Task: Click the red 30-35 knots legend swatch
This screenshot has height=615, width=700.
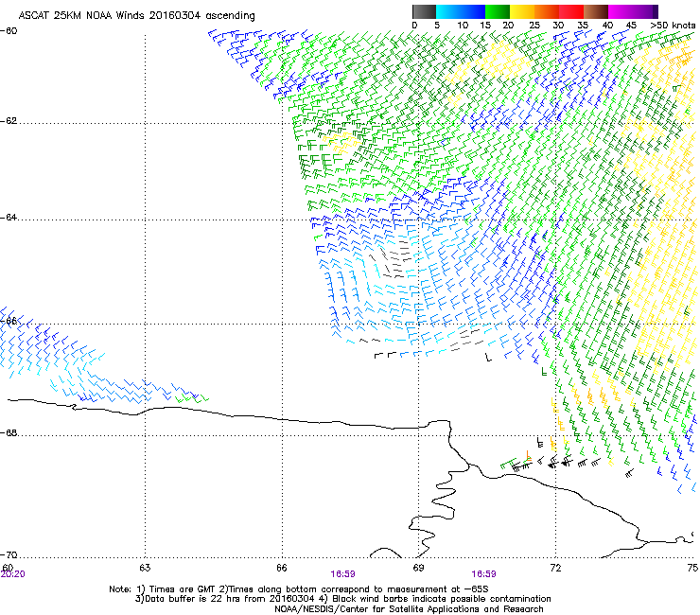Action: [x=571, y=11]
